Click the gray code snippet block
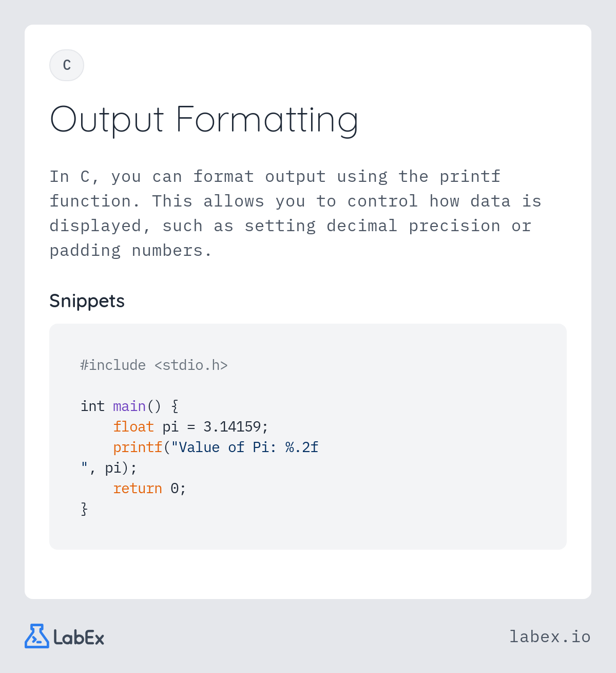616x673 pixels. (308, 437)
